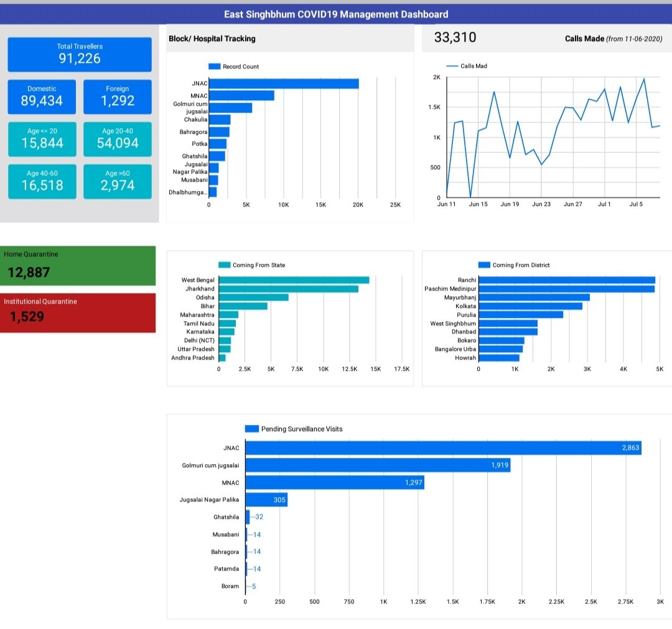The width and height of the screenshot is (672, 629).
Task: Click the 33,310 calls total value
Action: pos(455,37)
